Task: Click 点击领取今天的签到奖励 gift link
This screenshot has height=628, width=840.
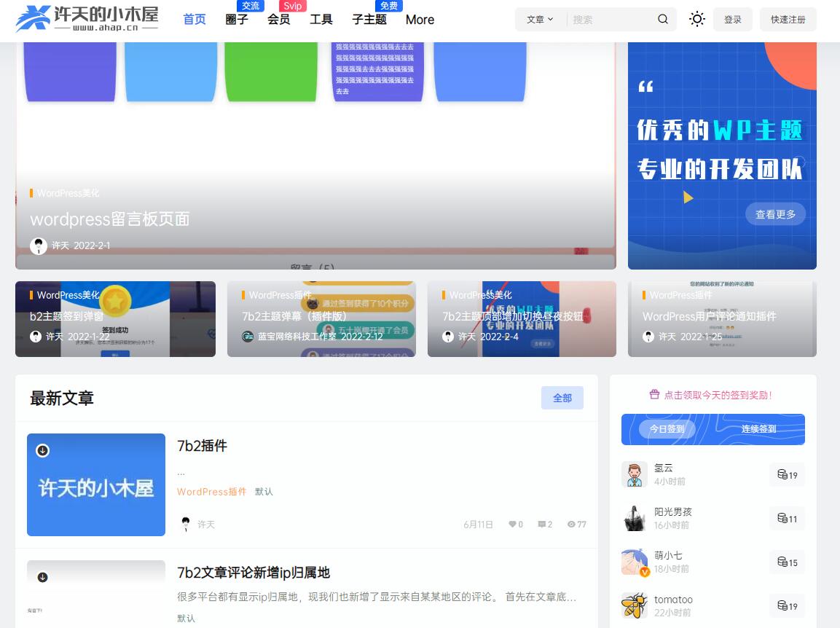Action: [x=710, y=395]
